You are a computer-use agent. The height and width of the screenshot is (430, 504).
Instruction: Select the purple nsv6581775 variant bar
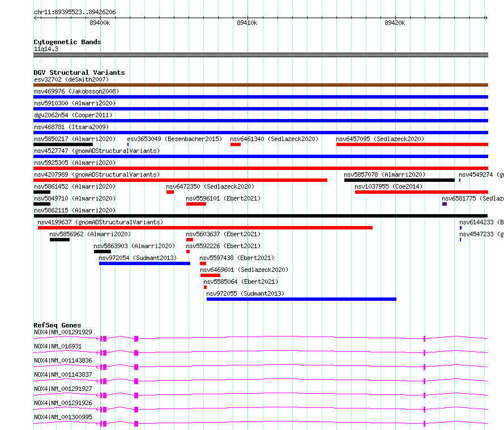pos(445,204)
